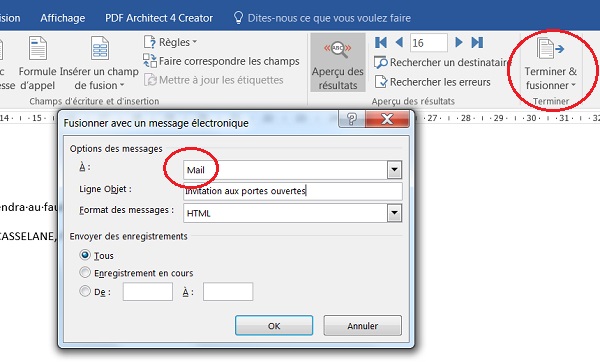Open the Règles rules dropdown

pos(170,42)
